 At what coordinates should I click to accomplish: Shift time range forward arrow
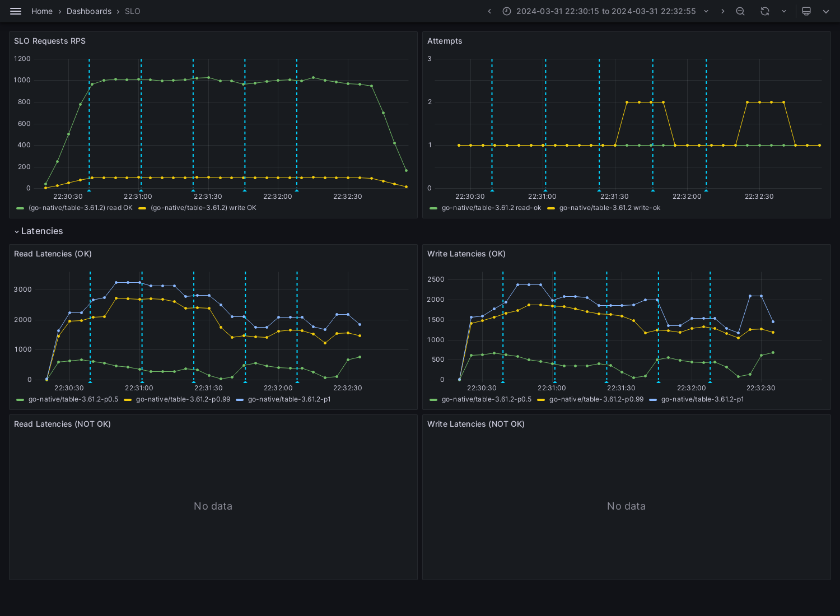722,11
